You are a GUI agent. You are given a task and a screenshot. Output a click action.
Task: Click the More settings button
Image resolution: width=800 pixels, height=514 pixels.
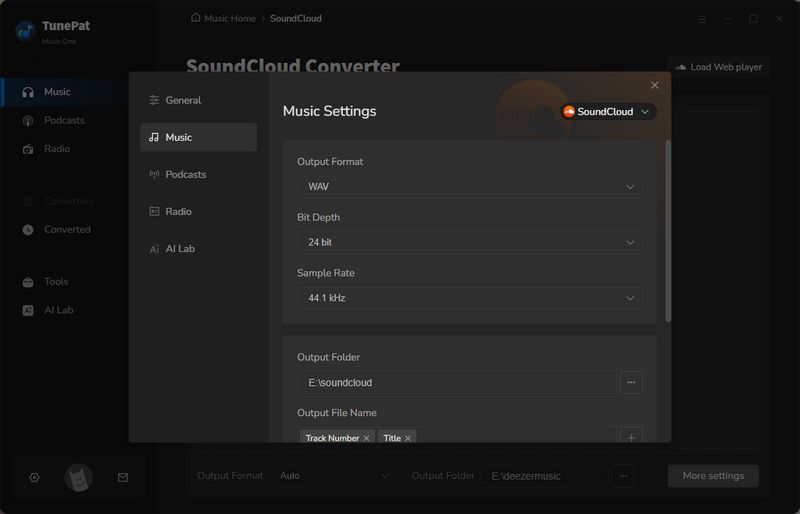click(x=712, y=476)
